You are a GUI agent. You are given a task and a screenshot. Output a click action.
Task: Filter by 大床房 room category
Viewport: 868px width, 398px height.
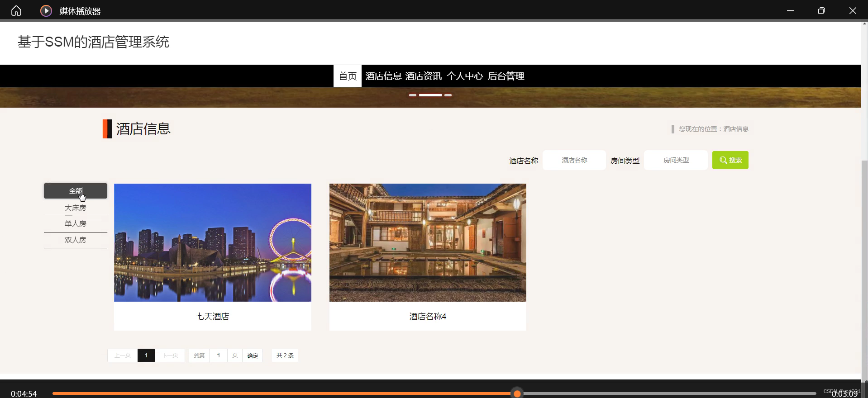76,208
